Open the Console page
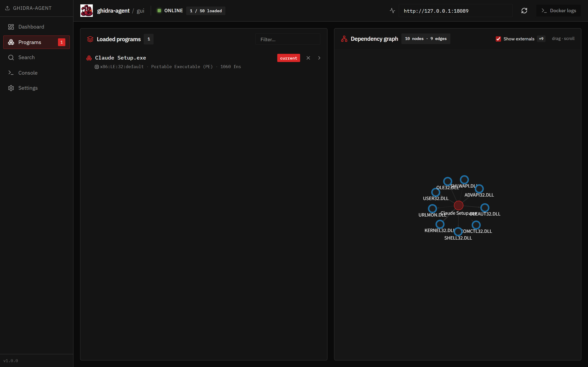 point(28,73)
